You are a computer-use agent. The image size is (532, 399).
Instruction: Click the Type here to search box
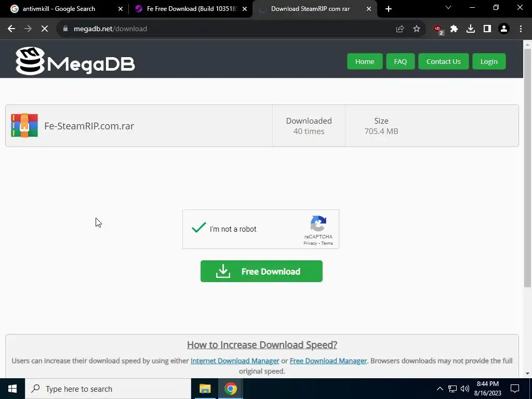(108, 389)
